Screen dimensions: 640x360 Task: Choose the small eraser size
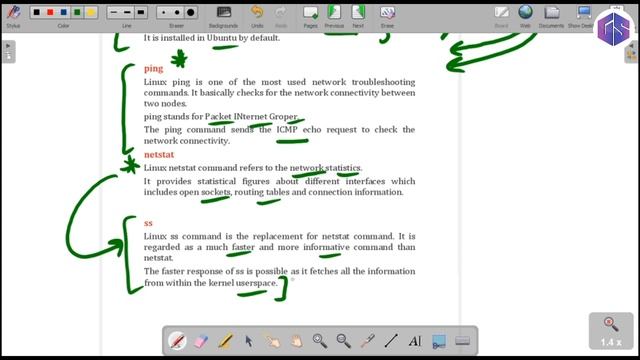[164, 12]
